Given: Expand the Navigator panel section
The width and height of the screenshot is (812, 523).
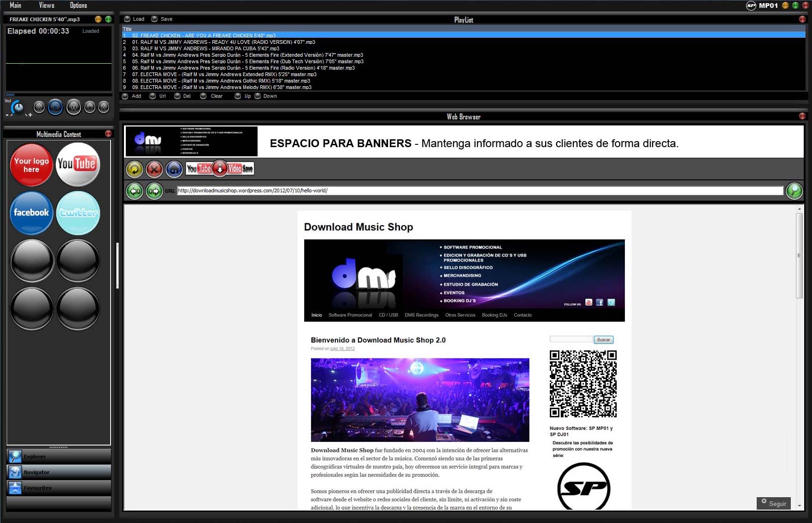Looking at the screenshot, I should 59,472.
